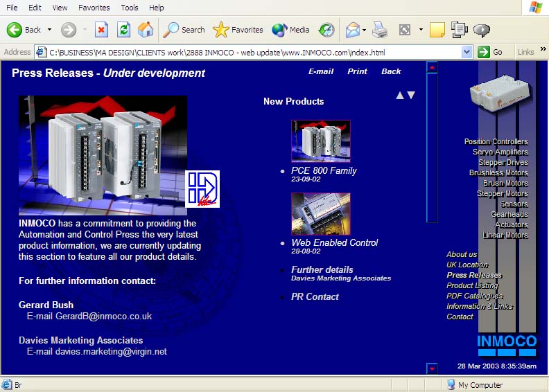Open Gearheads product category
Screen dimensions: 549x392
click(509, 215)
